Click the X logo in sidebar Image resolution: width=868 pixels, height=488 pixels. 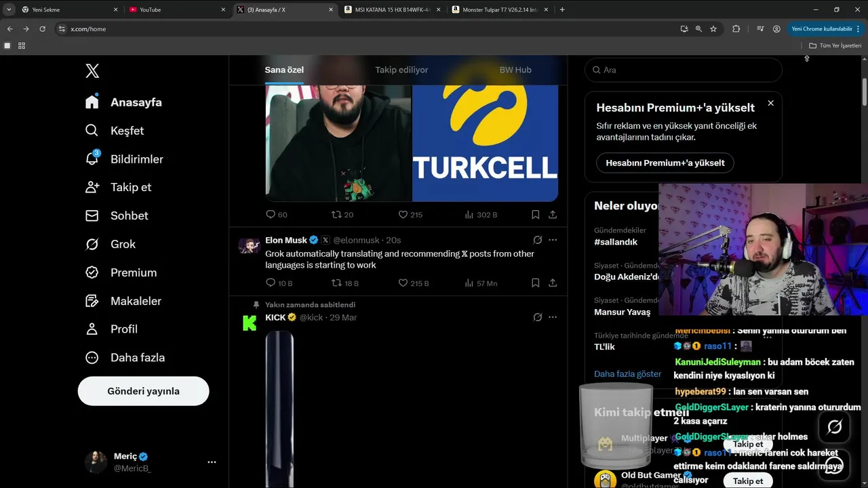pyautogui.click(x=93, y=70)
